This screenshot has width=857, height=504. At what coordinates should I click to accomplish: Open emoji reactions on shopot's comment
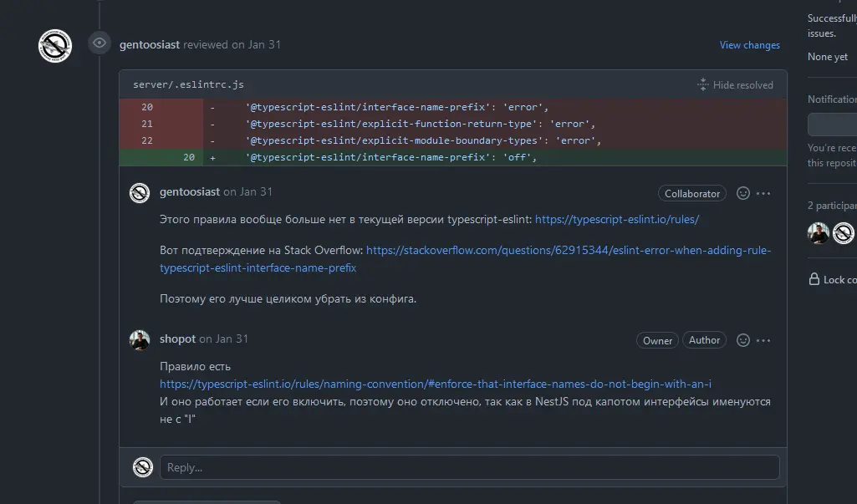coord(742,340)
